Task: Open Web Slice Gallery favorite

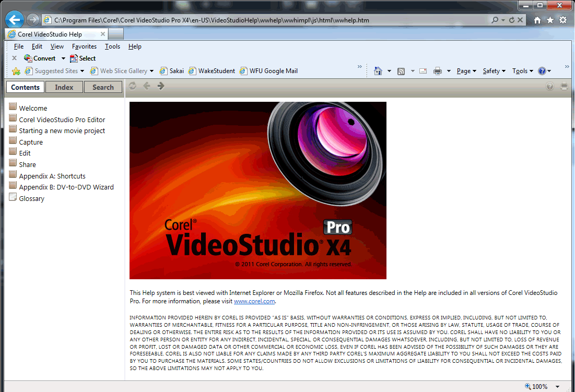Action: (119, 71)
